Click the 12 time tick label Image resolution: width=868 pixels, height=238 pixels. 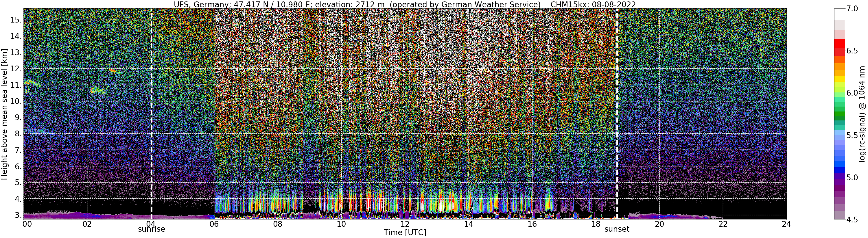tap(405, 224)
